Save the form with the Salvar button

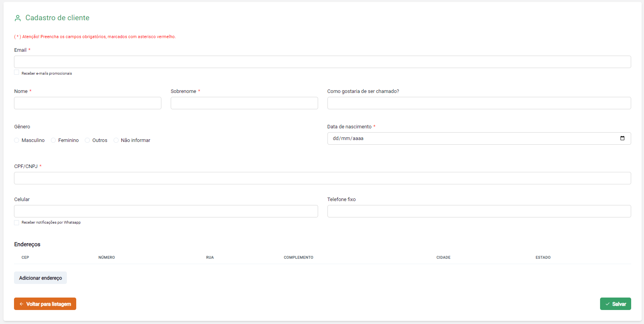pos(615,304)
